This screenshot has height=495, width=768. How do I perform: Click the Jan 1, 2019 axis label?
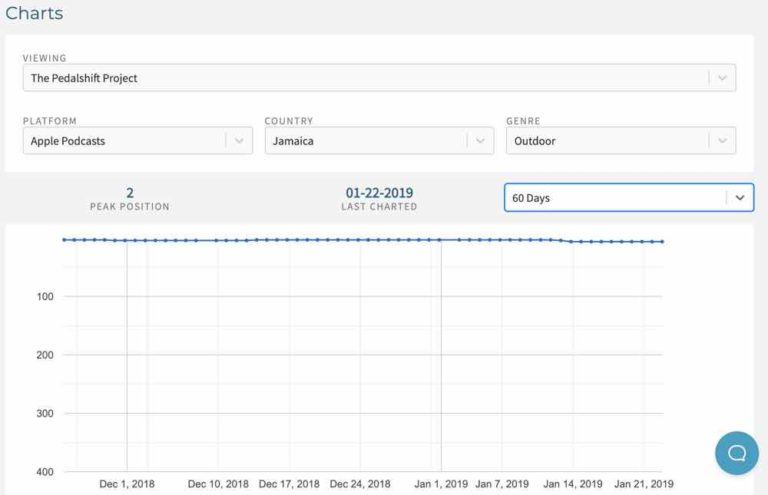point(441,484)
